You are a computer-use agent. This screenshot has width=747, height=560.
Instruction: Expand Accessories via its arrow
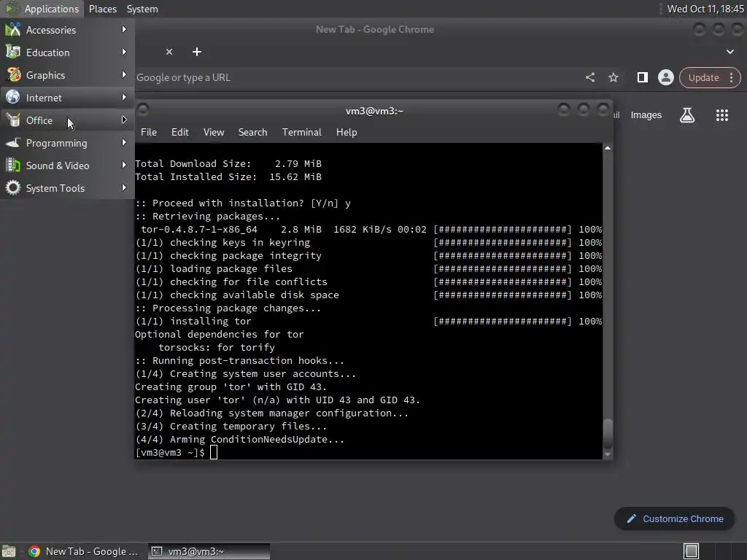tap(124, 29)
